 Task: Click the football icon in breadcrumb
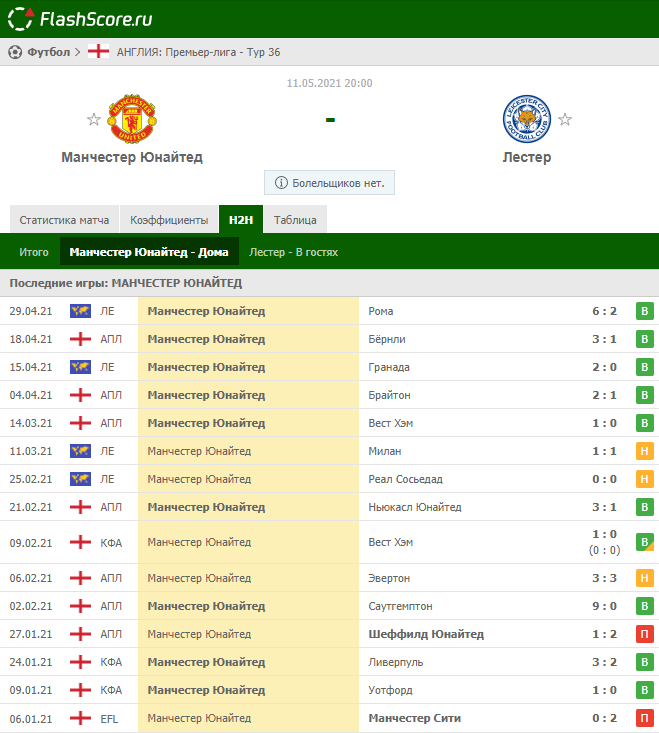click(x=15, y=52)
